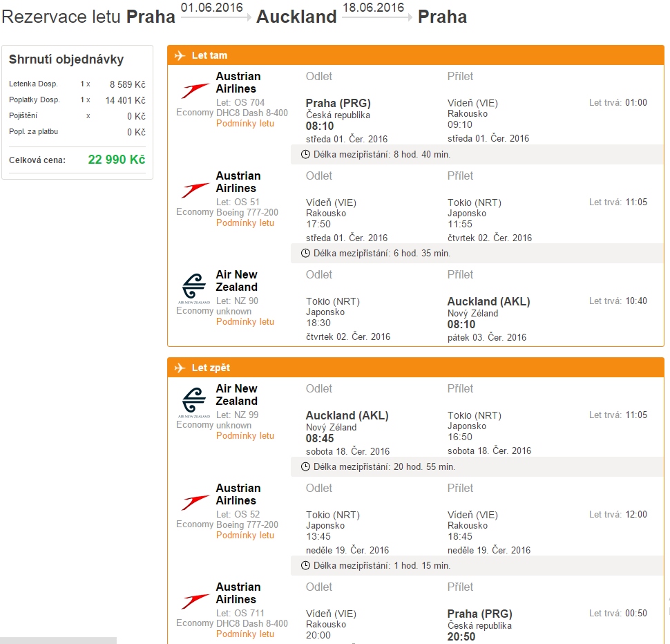
Task: Click the Letenka Dosp. price 8 589 Kč
Action: (x=127, y=84)
